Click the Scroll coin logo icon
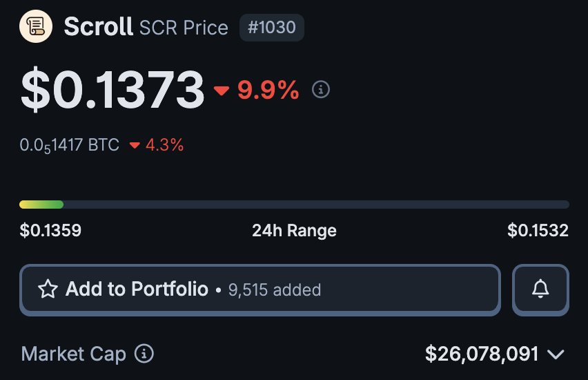 tap(36, 27)
